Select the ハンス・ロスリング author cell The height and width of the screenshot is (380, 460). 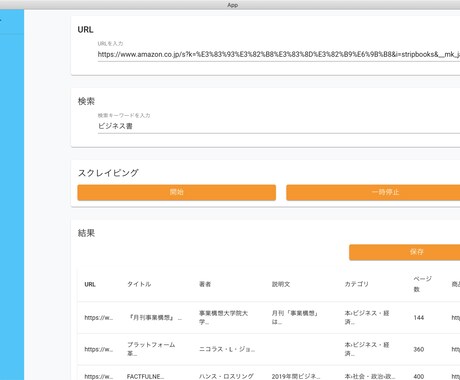pos(226,376)
